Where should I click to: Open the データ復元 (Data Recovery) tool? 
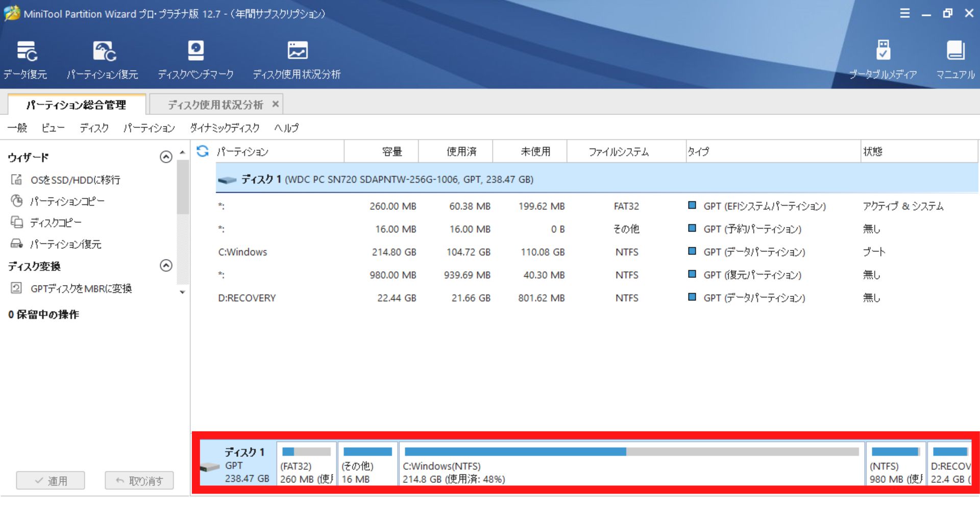[26, 60]
